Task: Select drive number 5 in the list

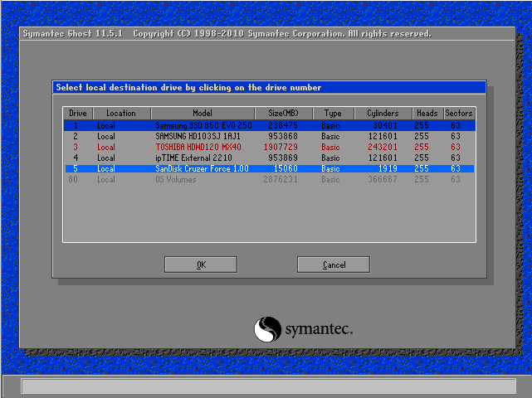Action: tap(76, 169)
